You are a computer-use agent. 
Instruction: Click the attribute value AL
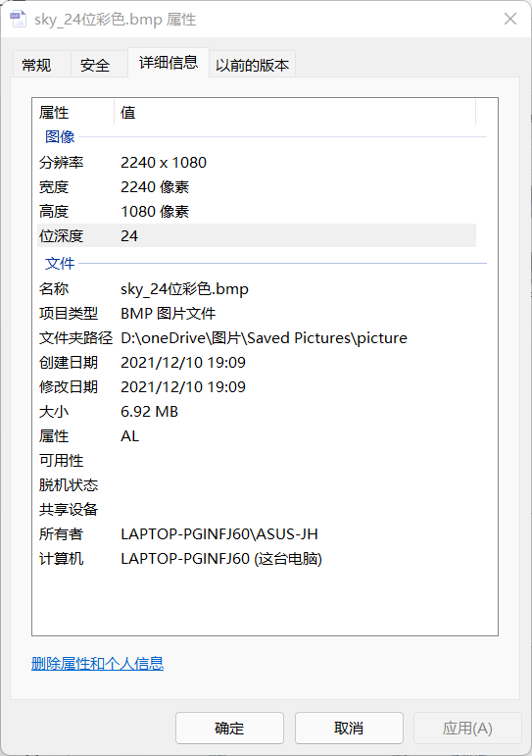coord(129,436)
